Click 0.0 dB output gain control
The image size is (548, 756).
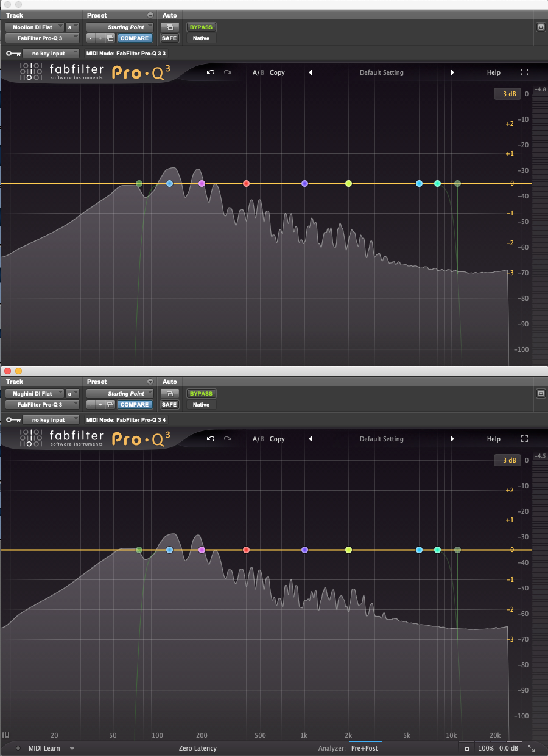pos(508,748)
